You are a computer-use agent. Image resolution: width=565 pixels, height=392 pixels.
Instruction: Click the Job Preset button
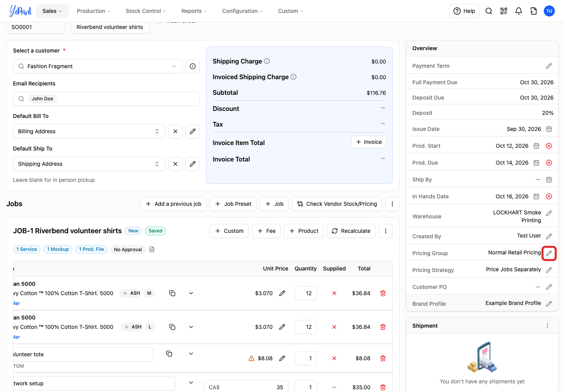tap(233, 204)
